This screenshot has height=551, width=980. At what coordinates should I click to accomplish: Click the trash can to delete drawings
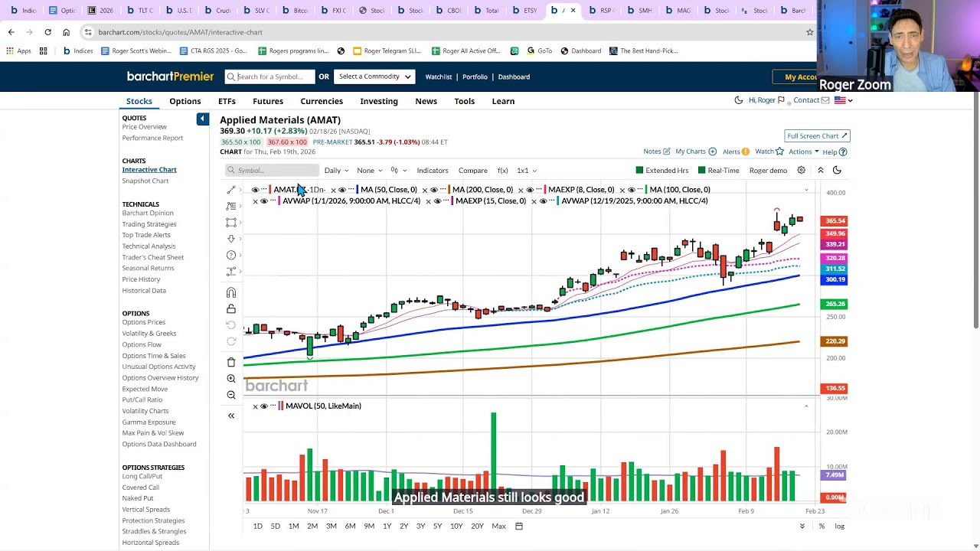point(231,362)
